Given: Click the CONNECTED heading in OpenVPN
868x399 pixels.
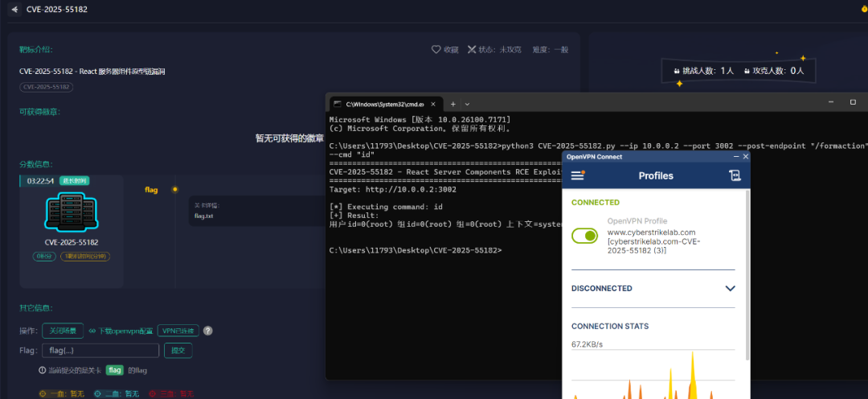Looking at the screenshot, I should point(595,202).
